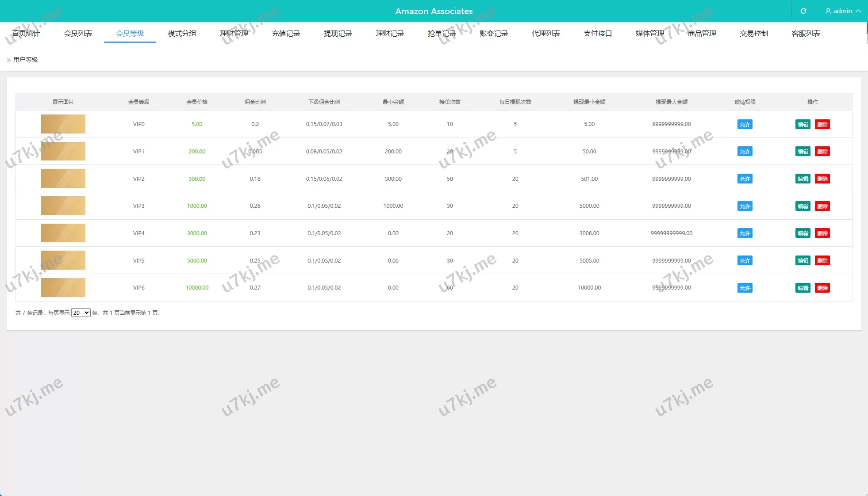This screenshot has height=496, width=868.
Task: Switch to 会员列表 tab
Action: 78,34
